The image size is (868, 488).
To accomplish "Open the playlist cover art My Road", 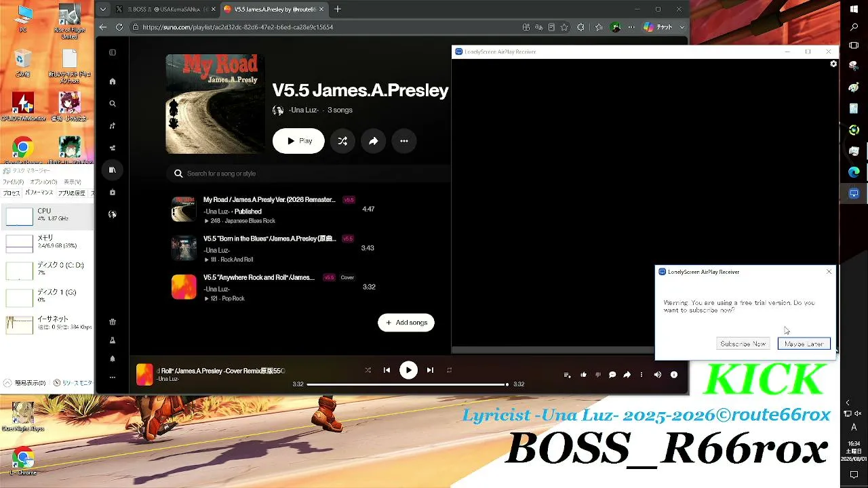I will pos(215,104).
